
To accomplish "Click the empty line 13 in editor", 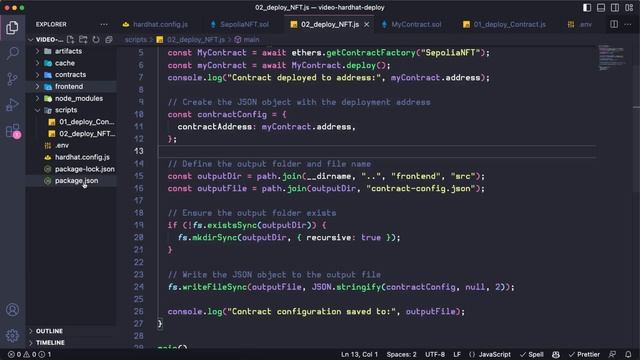I will click(378, 151).
